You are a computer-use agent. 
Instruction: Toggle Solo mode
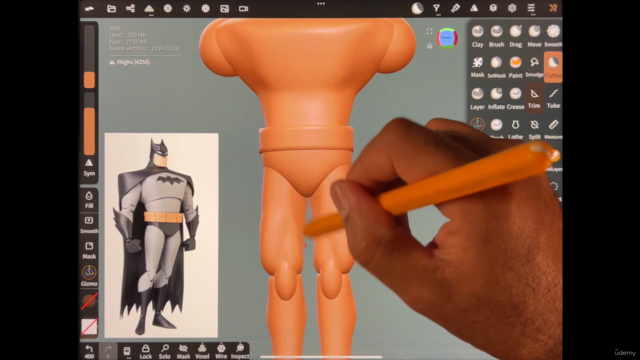164,351
